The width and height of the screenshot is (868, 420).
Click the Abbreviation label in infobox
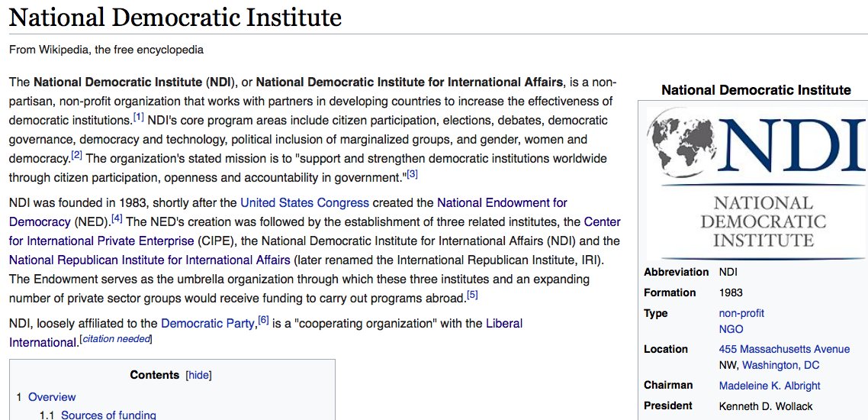[x=676, y=272]
